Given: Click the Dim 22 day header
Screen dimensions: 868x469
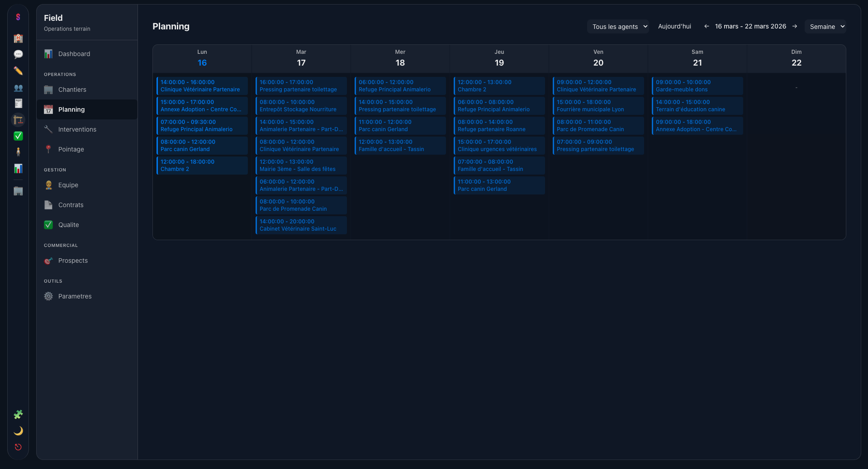Looking at the screenshot, I should pos(797,58).
